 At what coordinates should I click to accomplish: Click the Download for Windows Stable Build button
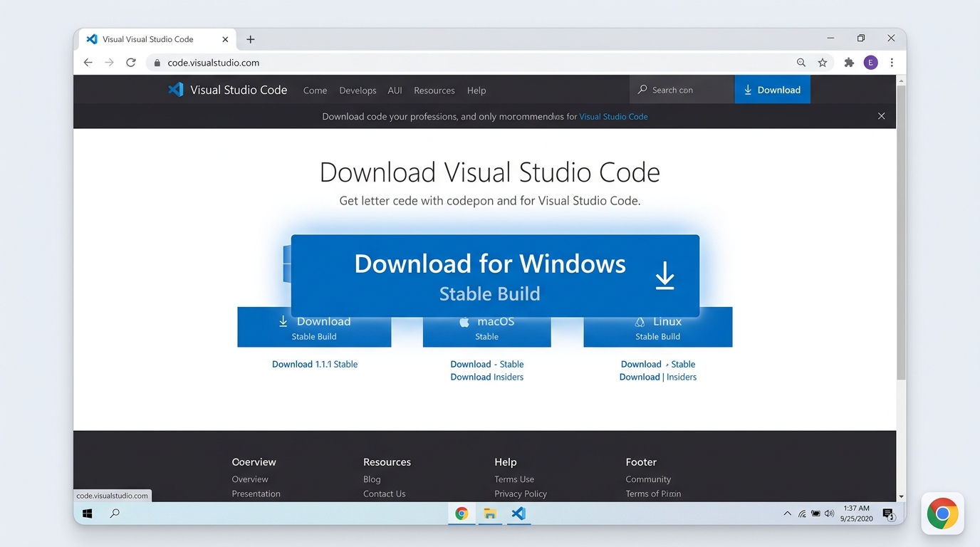(495, 276)
